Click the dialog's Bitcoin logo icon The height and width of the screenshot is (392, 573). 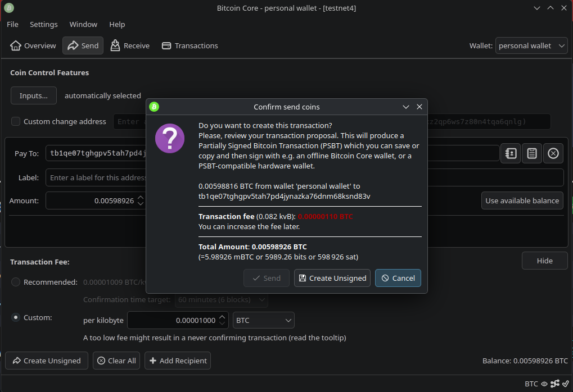(x=154, y=107)
